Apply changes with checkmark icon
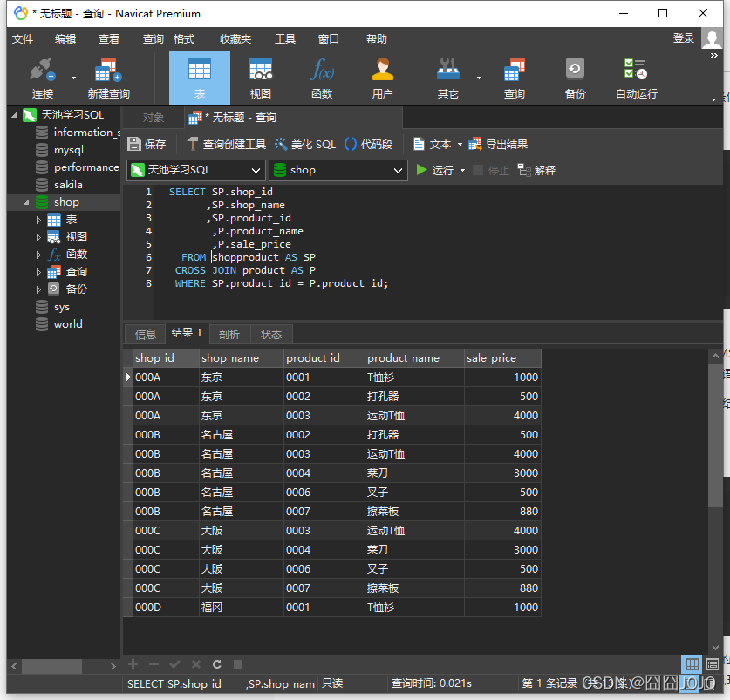Viewport: 730px width, 700px height. click(x=175, y=664)
